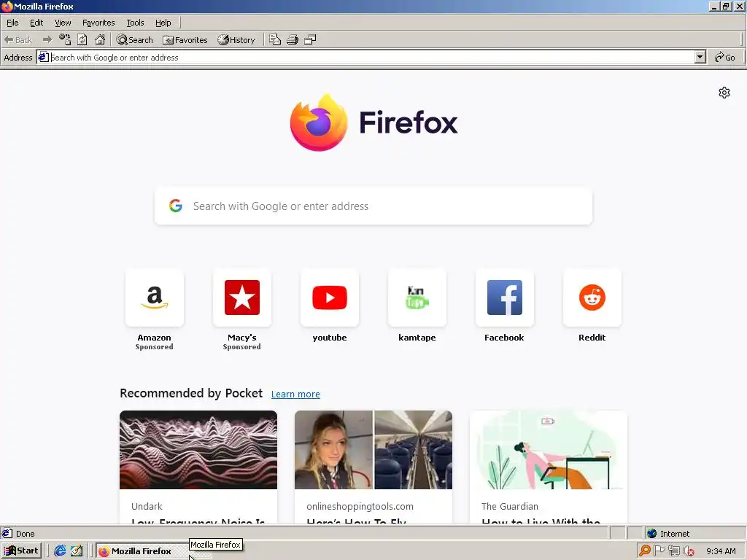Open the Undark story thumbnail
The height and width of the screenshot is (560, 747).
click(x=198, y=450)
